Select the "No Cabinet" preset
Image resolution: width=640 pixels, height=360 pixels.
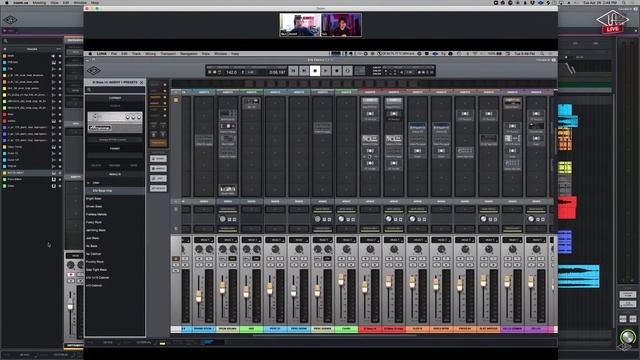(94, 254)
